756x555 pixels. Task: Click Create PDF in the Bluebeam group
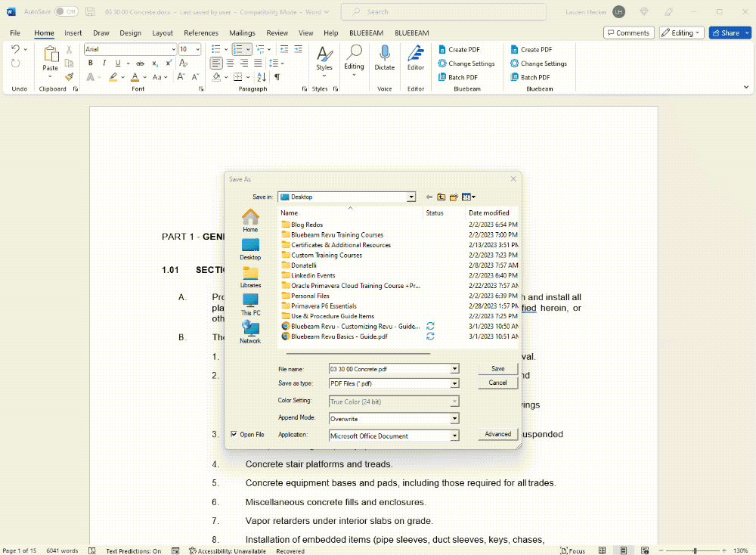(465, 50)
